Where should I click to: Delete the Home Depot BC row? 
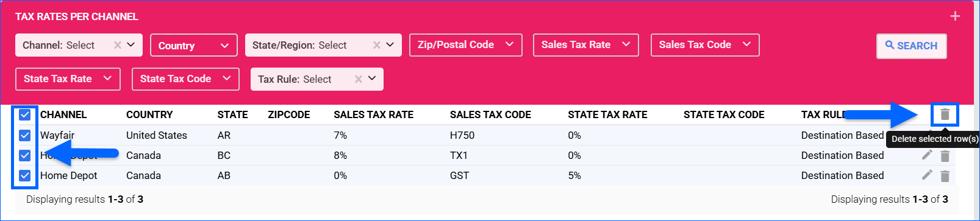[x=945, y=156]
